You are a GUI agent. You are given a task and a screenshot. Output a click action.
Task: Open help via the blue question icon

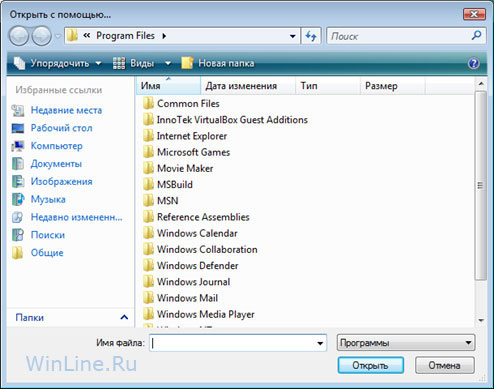click(x=474, y=63)
